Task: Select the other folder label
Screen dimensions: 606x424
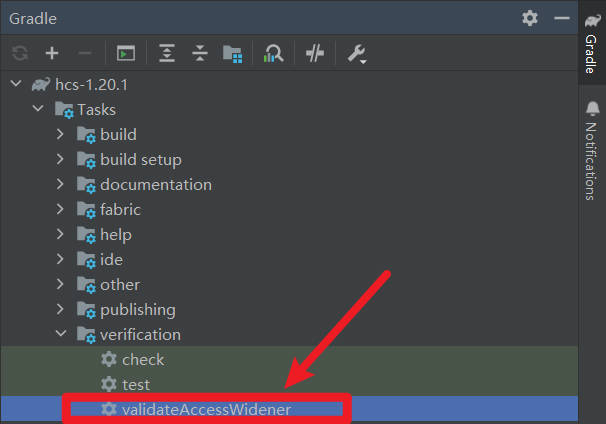Action: click(120, 285)
